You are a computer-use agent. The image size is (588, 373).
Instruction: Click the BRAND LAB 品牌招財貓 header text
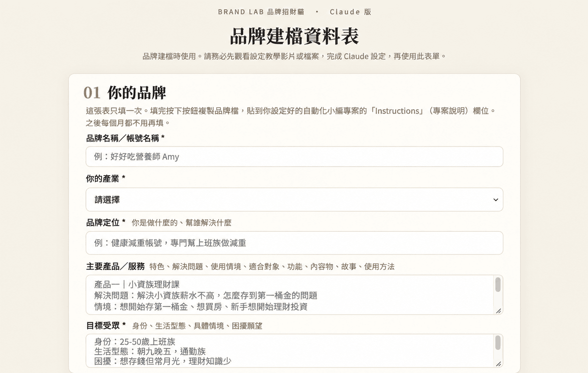click(261, 12)
